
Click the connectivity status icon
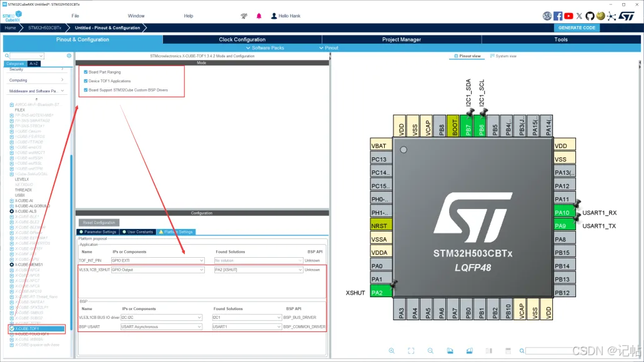click(x=244, y=16)
